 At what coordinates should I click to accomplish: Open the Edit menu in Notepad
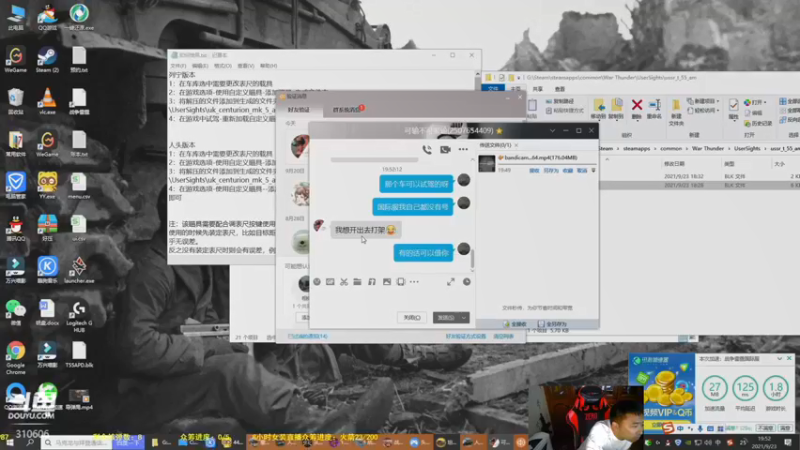tap(200, 66)
